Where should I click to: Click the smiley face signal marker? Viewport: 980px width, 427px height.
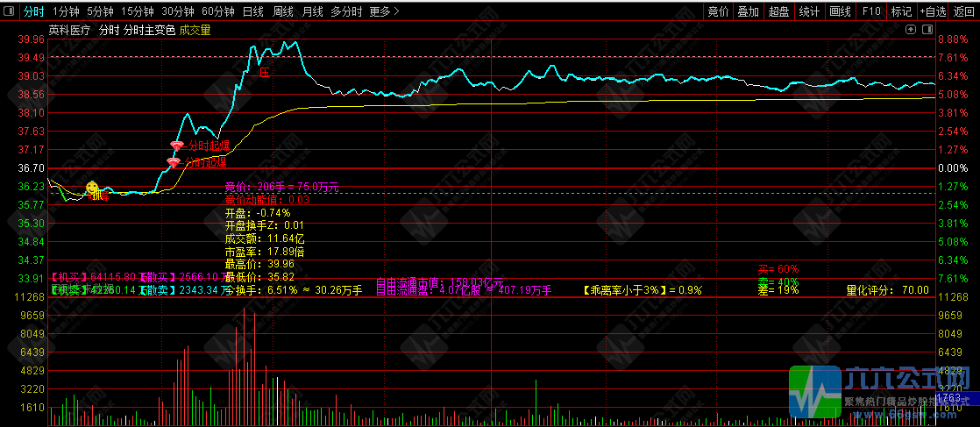(92, 188)
